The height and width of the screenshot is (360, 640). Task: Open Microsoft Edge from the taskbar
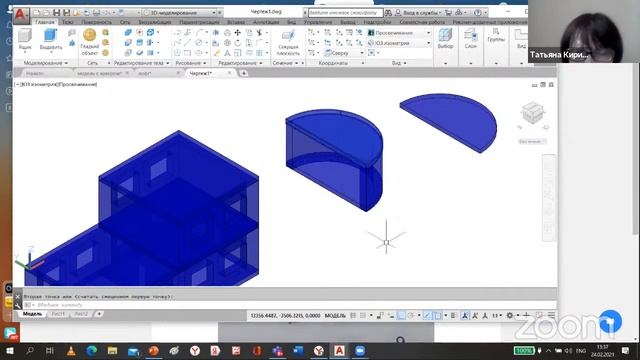(x=91, y=351)
